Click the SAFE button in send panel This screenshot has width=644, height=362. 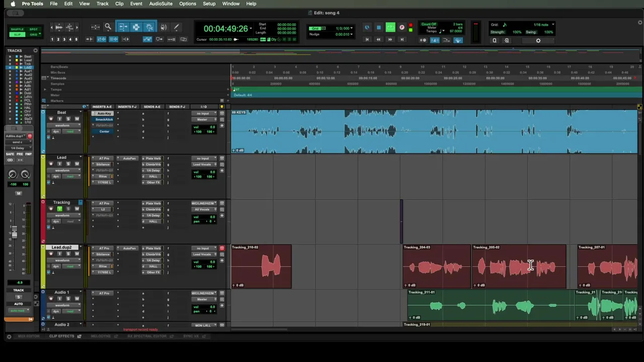coord(10,154)
